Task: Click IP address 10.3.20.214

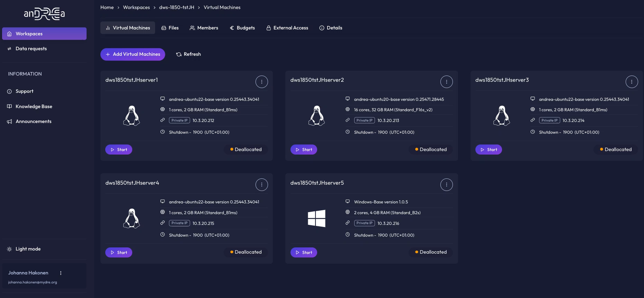Action: coord(573,121)
